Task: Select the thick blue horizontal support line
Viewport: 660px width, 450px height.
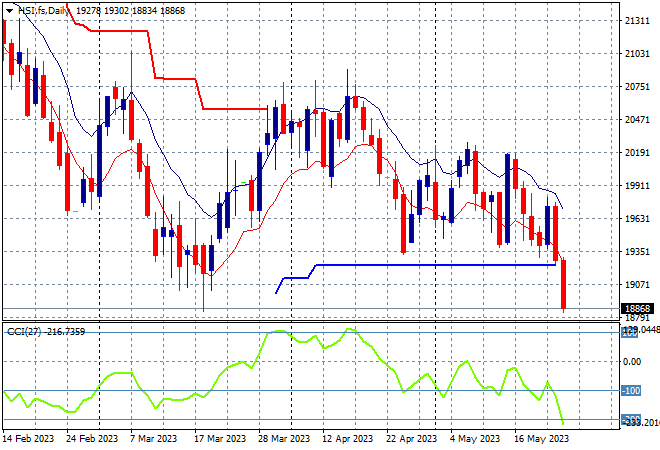Action: (436, 265)
